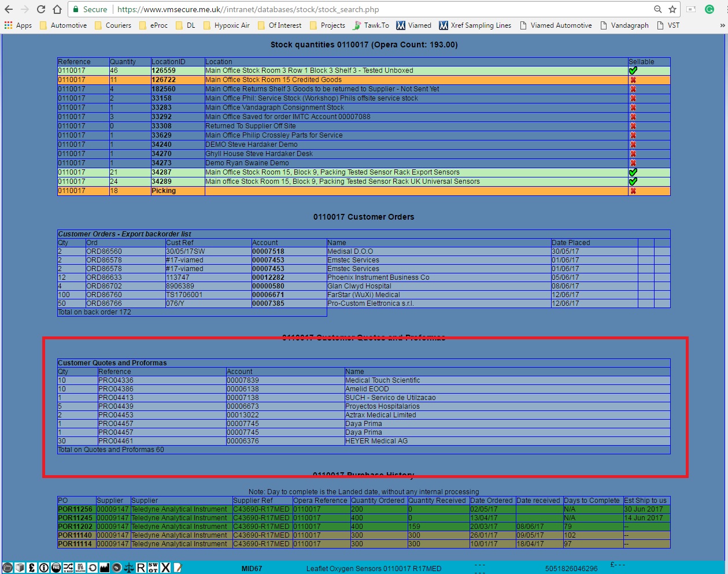Click the 3D box stock icon
This screenshot has height=574, width=728.
click(x=20, y=568)
